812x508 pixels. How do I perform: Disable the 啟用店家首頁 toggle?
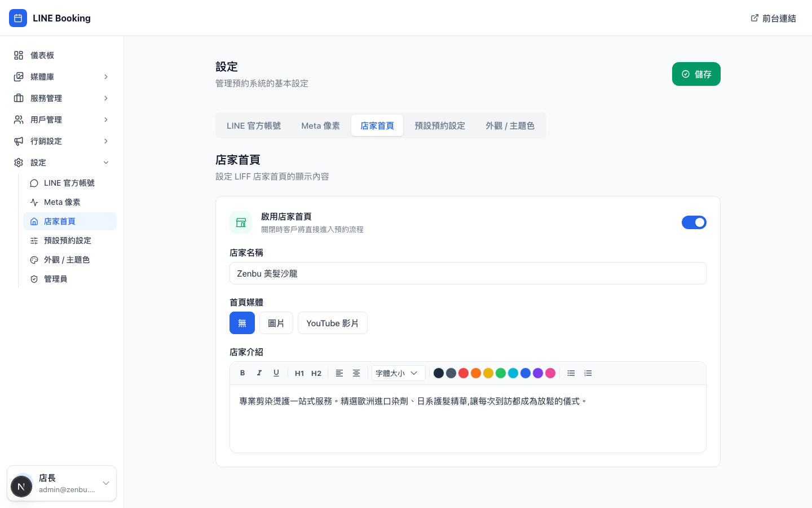tap(694, 222)
